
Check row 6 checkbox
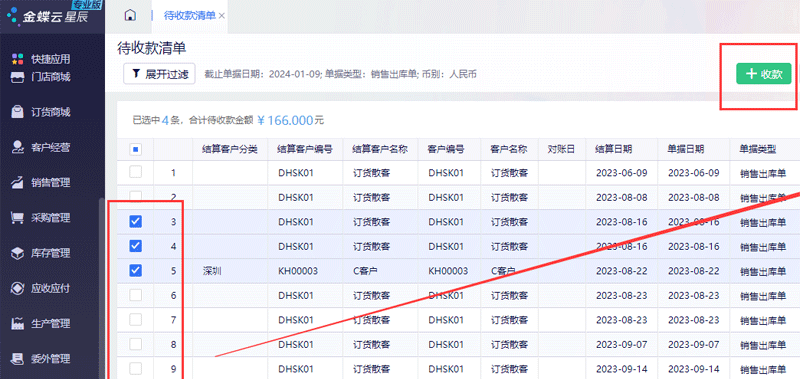(x=136, y=295)
